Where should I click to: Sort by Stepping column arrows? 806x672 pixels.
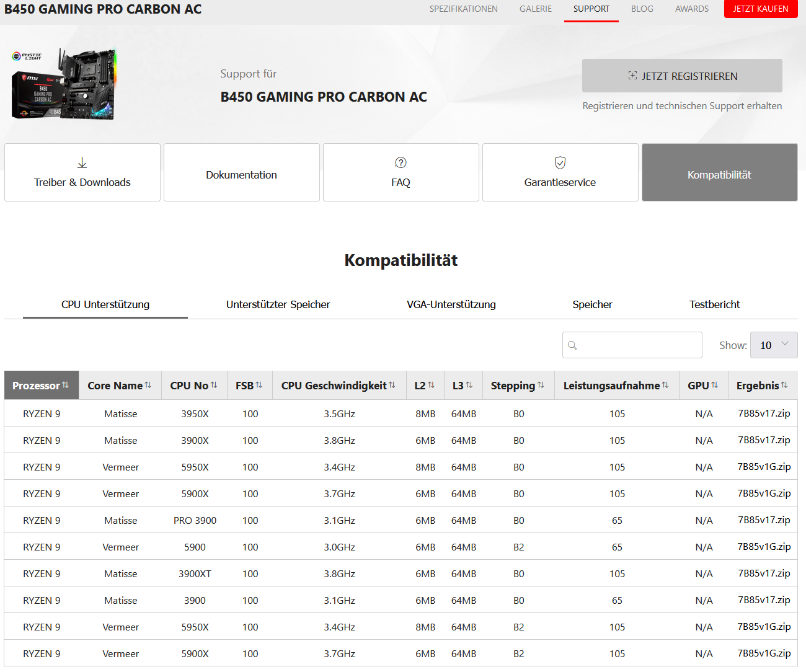[540, 385]
